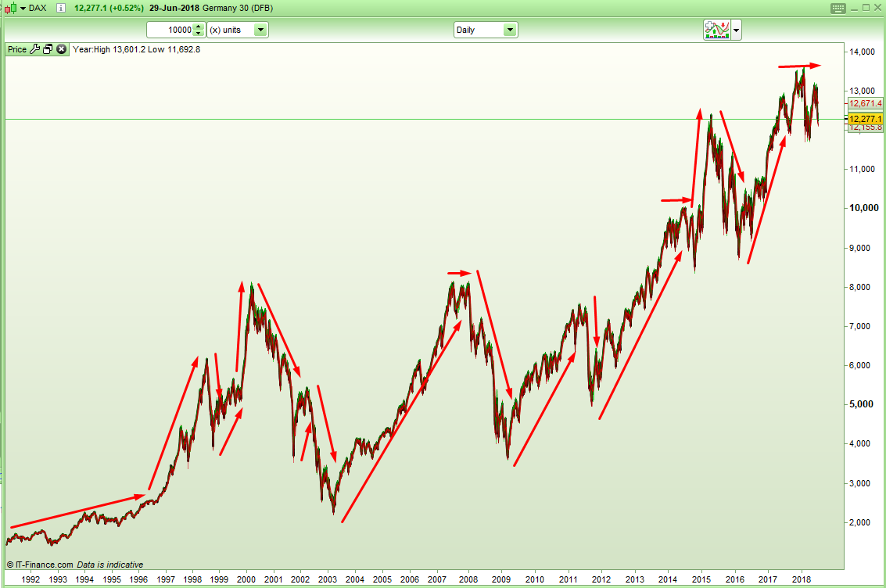Click the 10000 quantity input field
This screenshot has width=886, height=588.
coord(170,30)
